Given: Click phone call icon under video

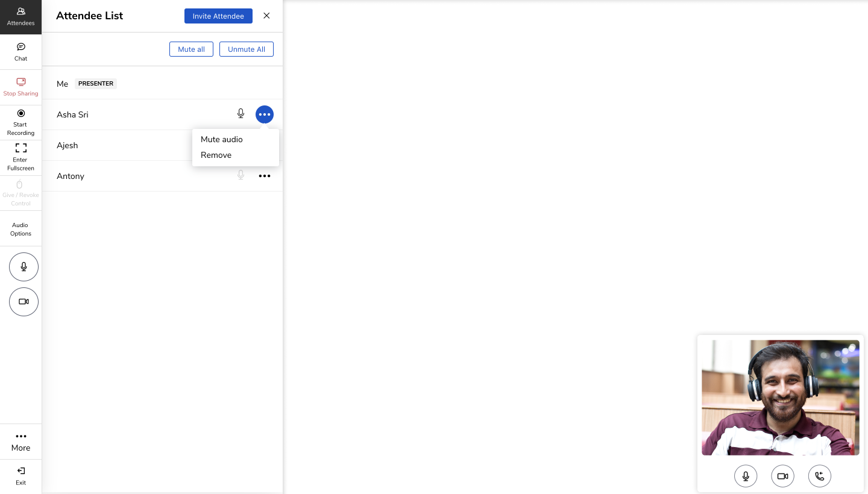Looking at the screenshot, I should click(820, 476).
